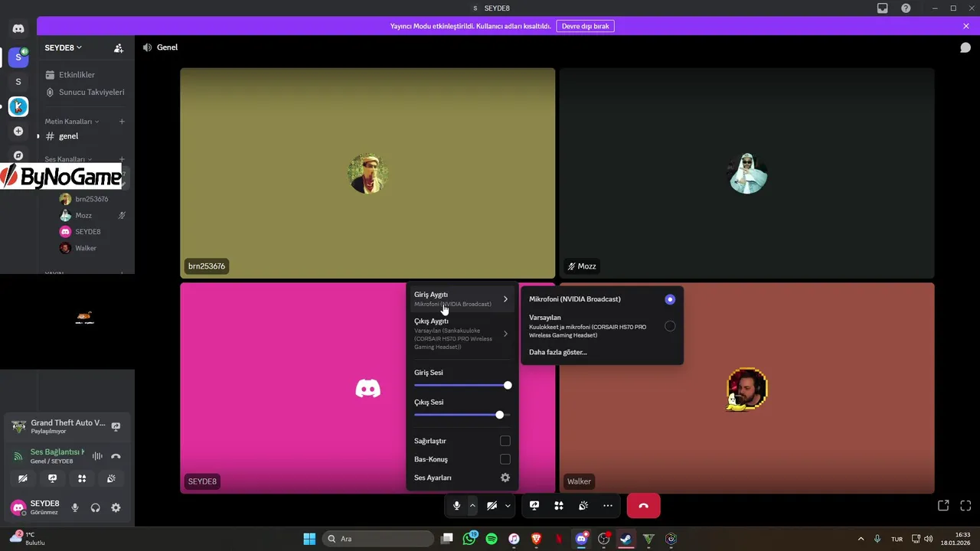The image size is (980, 551).
Task: Dismiss the Streamer Mode banner
Action: [966, 26]
